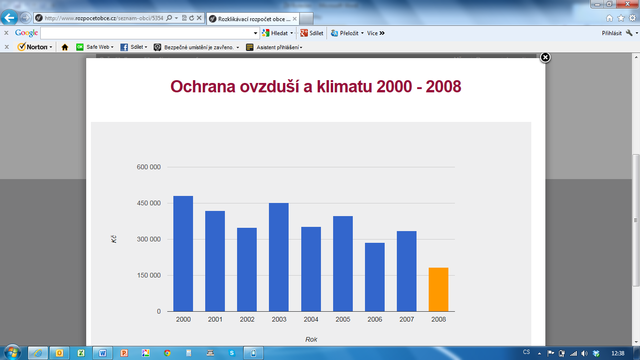Open a new blank tab
This screenshot has height=360, width=640.
pyautogui.click(x=306, y=19)
